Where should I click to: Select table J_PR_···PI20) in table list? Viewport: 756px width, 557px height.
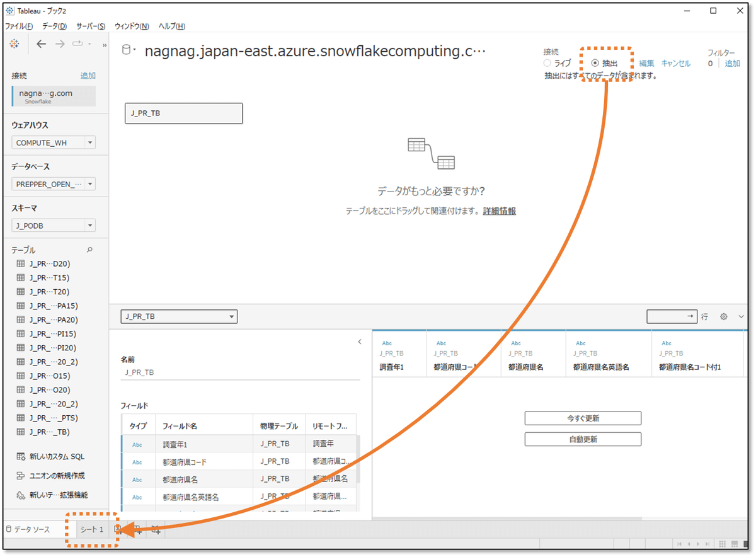53,348
